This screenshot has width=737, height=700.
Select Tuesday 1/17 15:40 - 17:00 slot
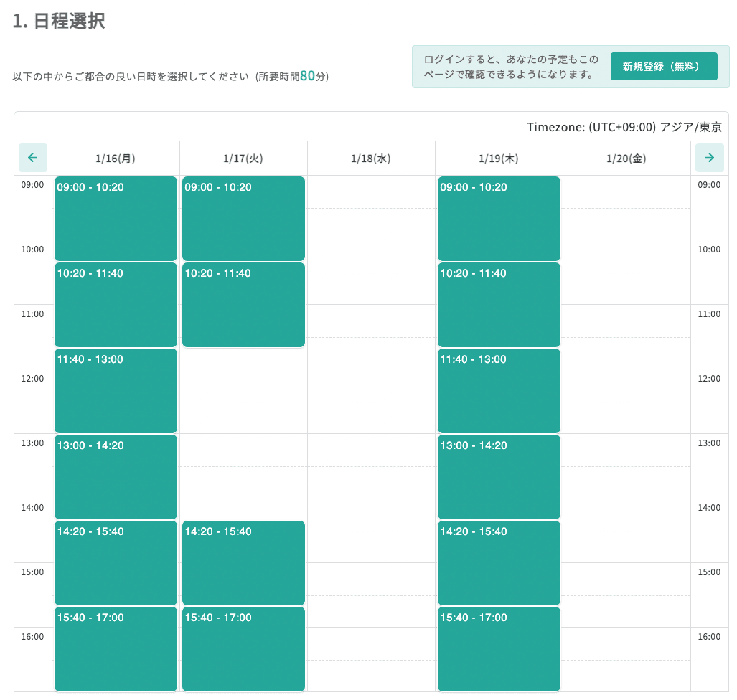point(243,649)
